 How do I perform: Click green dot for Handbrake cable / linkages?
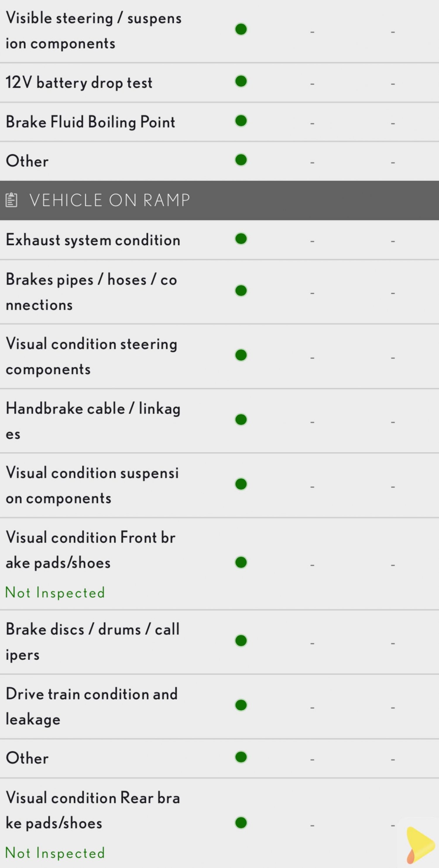(x=241, y=420)
